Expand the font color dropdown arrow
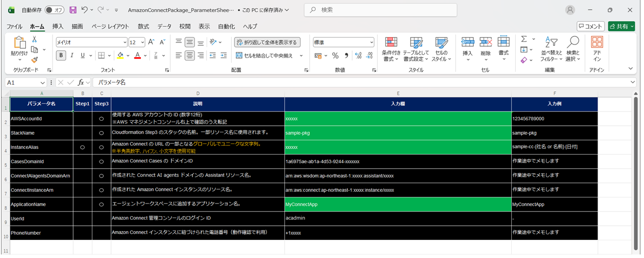The width and height of the screenshot is (644, 258). [145, 56]
